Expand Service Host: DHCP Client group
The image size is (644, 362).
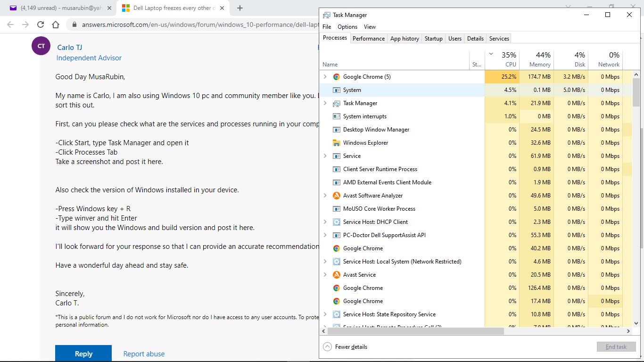(x=325, y=222)
